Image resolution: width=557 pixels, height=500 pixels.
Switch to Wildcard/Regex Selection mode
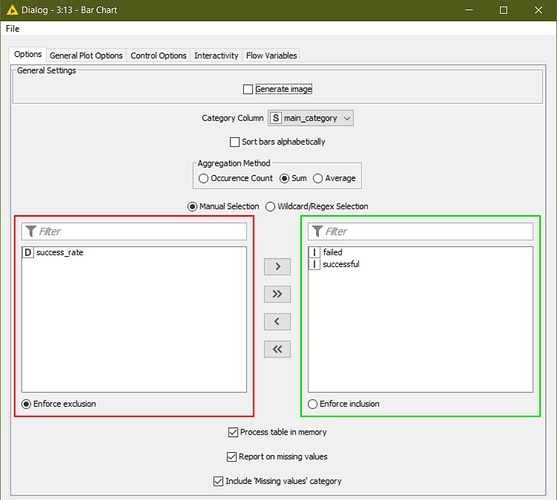[270, 206]
